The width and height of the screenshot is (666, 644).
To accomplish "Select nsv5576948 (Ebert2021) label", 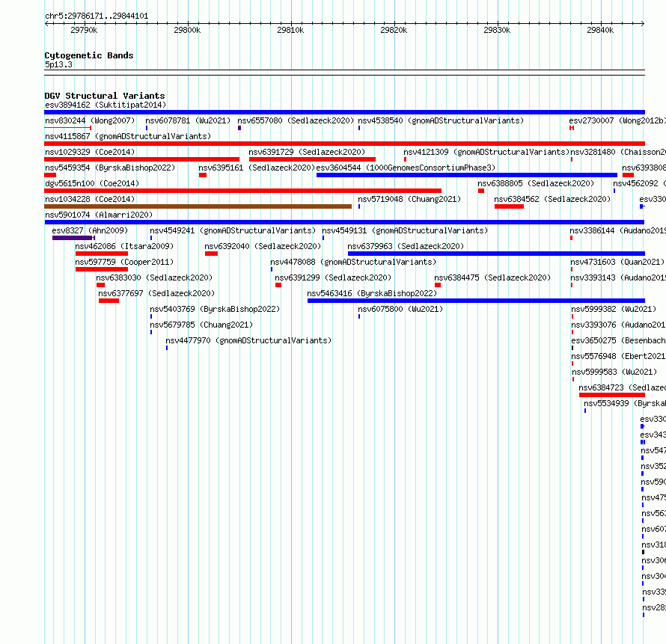I will tap(618, 356).
